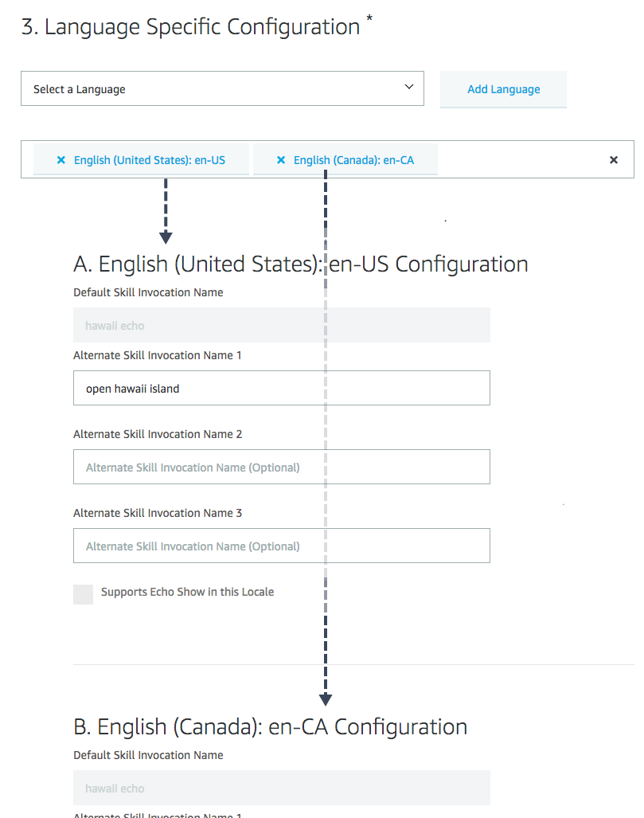Click the Alternate Skill Invocation Name 2 field
Screen dimensions: 644x818
pos(281,468)
